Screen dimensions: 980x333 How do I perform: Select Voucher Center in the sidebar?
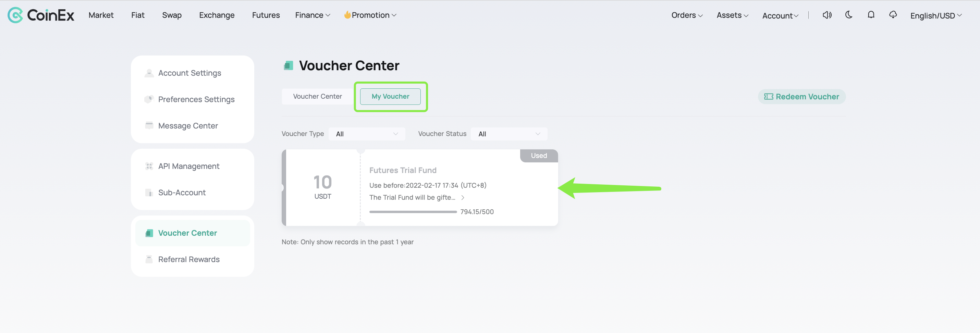coord(193,233)
